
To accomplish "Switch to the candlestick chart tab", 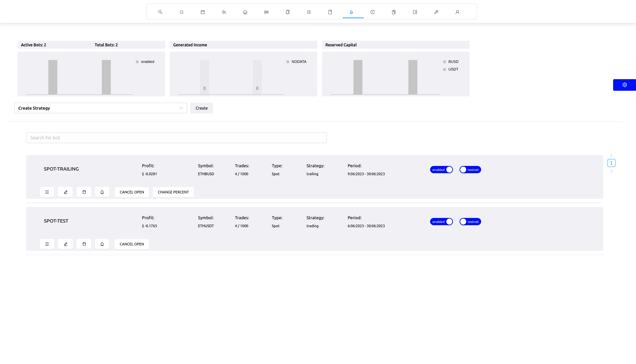I will coord(266,12).
